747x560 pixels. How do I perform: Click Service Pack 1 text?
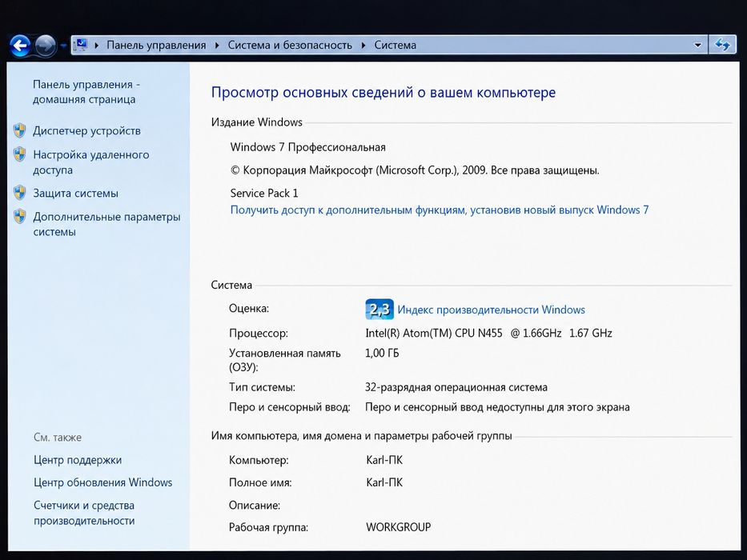(264, 193)
